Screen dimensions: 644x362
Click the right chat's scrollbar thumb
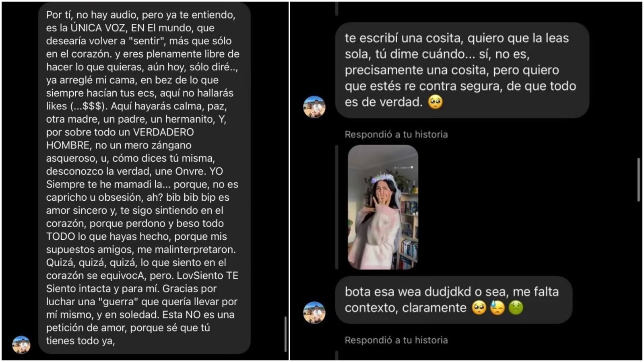click(638, 179)
